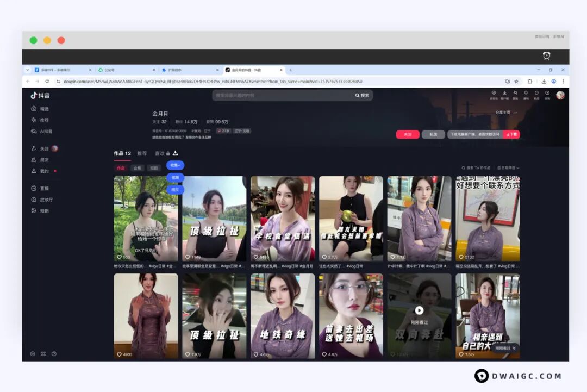Select the 短剧 filter chip under works
This screenshot has width=587, height=392.
(154, 168)
